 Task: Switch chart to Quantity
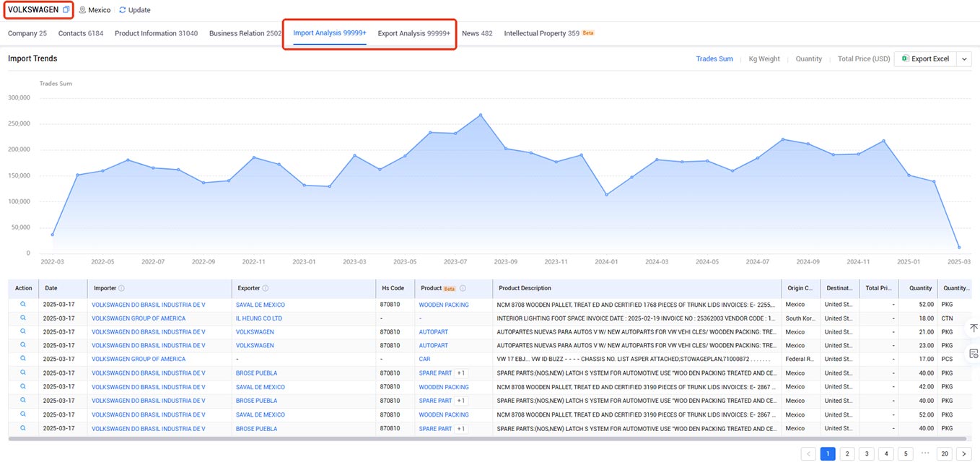pos(809,58)
